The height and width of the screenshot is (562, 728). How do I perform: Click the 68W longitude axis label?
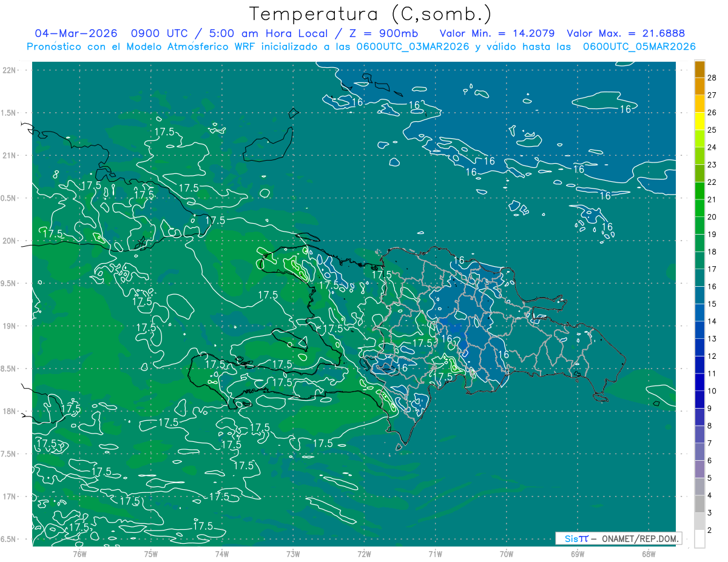649,554
